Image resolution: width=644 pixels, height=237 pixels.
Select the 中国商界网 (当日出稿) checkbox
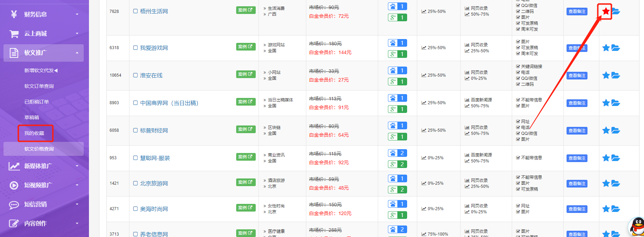[x=135, y=103]
